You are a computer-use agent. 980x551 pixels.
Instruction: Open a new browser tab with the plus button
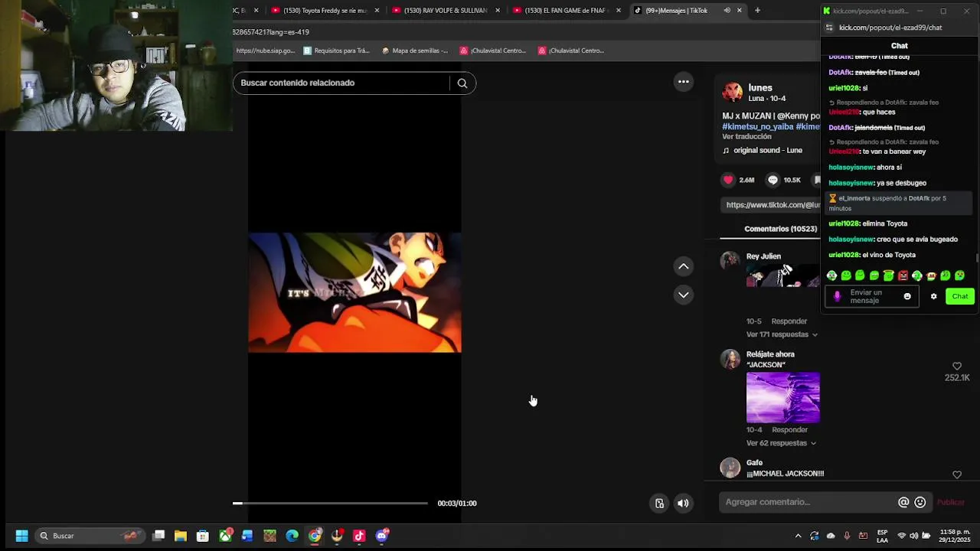(757, 11)
